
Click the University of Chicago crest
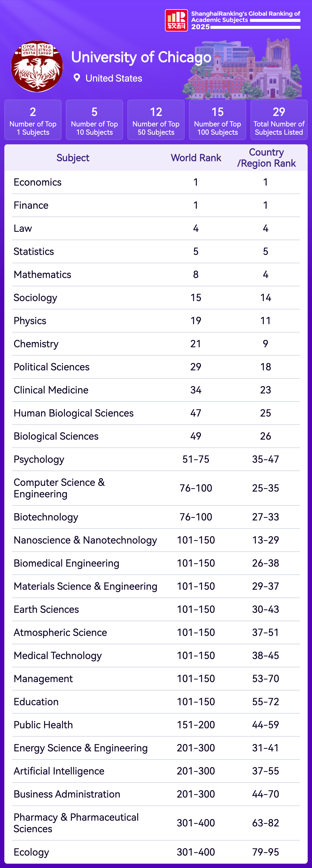[37, 67]
